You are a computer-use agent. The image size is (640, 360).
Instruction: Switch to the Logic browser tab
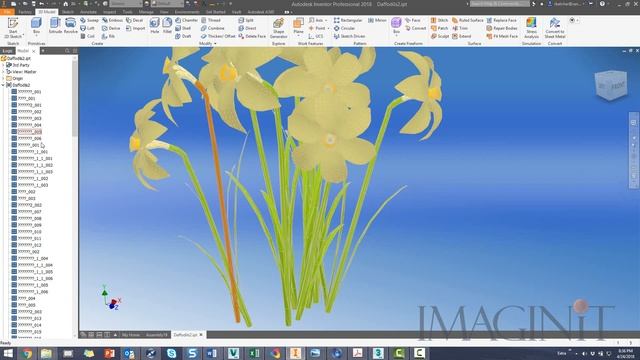(x=7, y=51)
